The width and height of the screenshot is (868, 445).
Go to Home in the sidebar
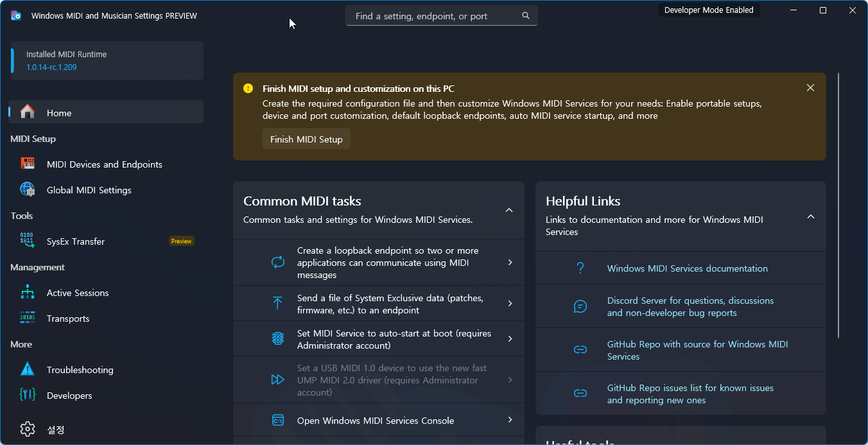coord(106,112)
